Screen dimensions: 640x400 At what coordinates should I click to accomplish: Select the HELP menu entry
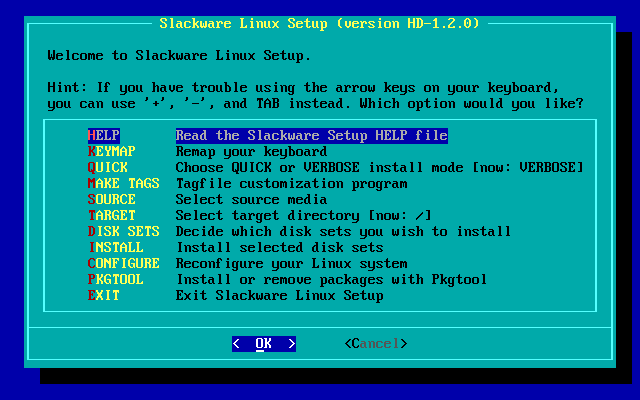104,136
